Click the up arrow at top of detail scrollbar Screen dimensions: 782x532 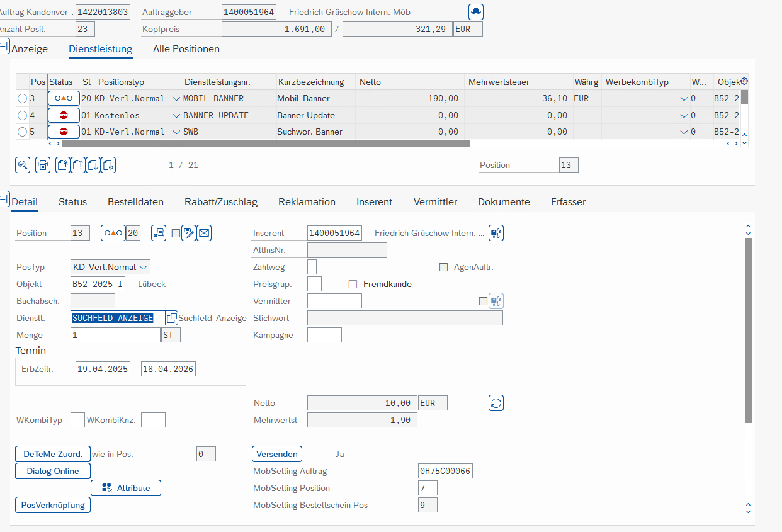tap(748, 226)
